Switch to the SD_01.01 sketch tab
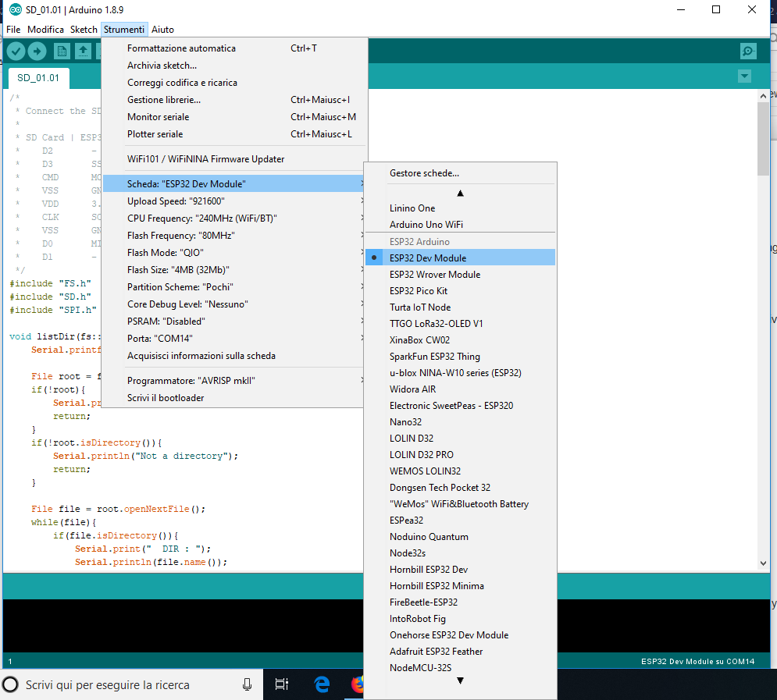 point(38,78)
